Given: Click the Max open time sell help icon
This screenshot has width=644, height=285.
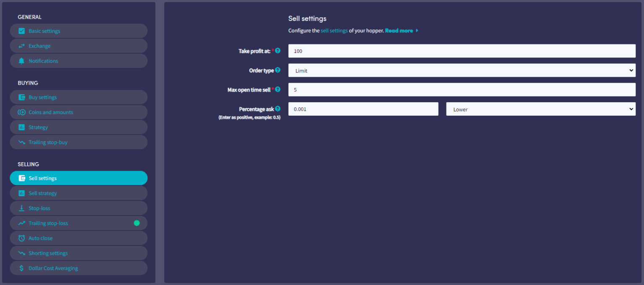Looking at the screenshot, I should tap(278, 89).
